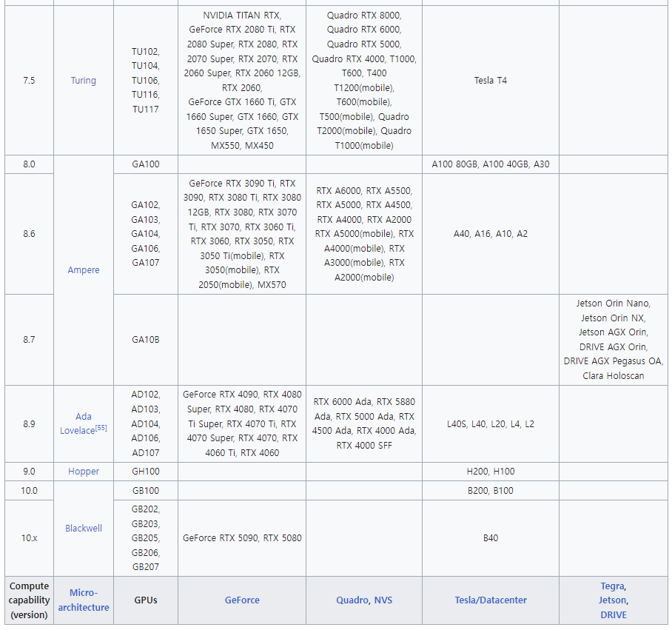The height and width of the screenshot is (630, 672).
Task: Open the Quadro footer header link
Action: pyautogui.click(x=352, y=600)
